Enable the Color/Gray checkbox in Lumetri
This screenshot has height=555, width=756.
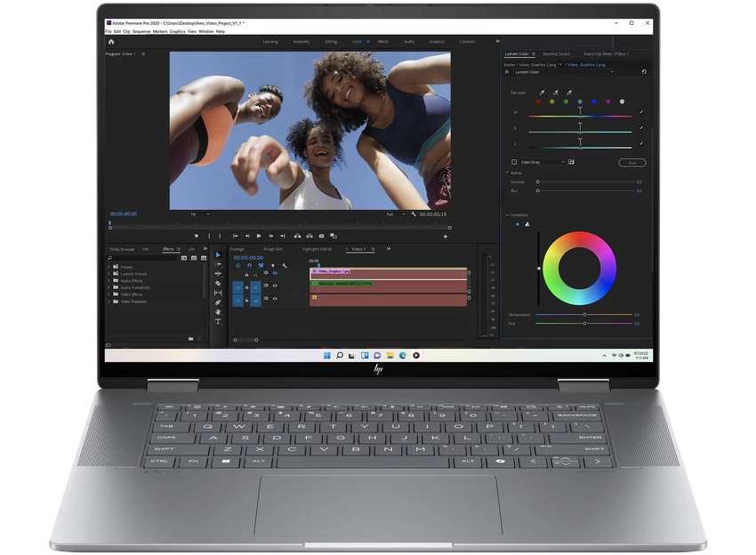pos(513,162)
